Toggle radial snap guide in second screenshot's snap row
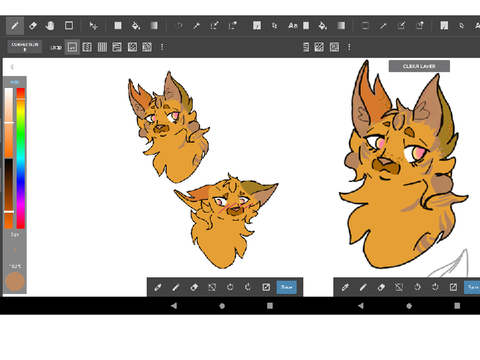Viewport: 480px width, 360px height. click(x=334, y=47)
